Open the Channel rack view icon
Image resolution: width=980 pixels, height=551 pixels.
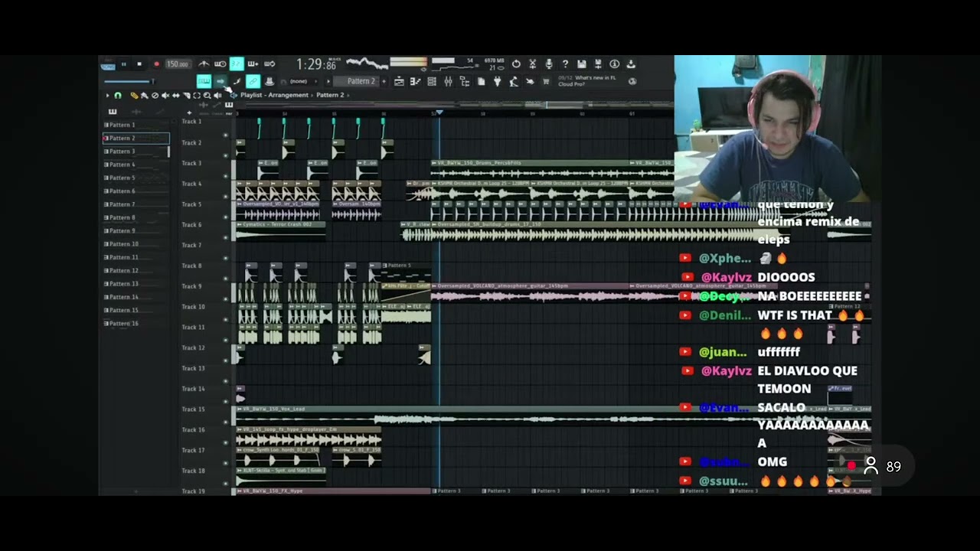(432, 81)
